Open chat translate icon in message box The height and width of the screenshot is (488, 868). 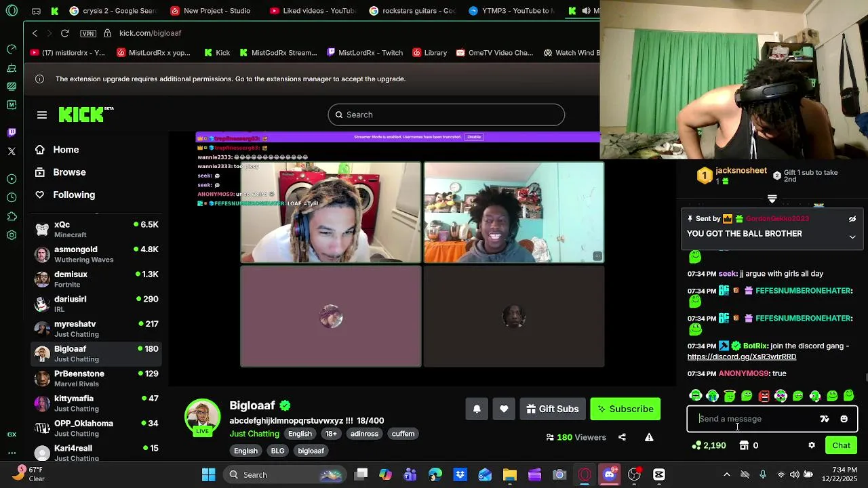pyautogui.click(x=825, y=419)
